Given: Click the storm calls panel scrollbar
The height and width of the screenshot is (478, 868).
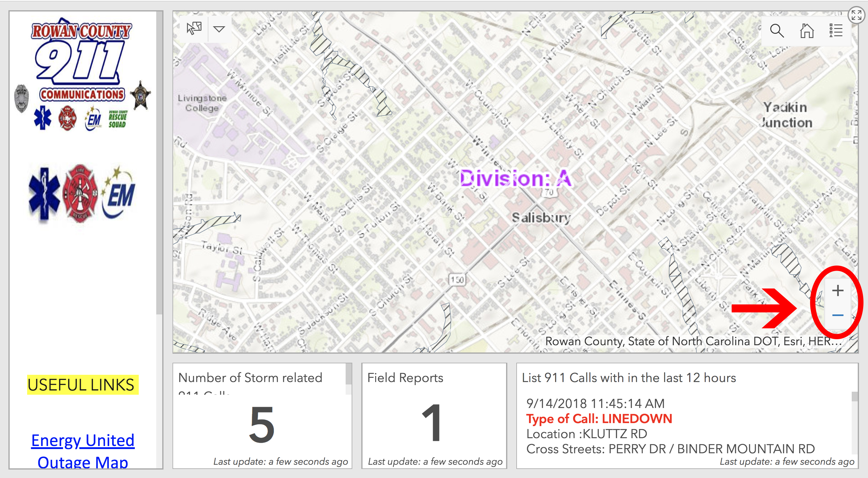Looking at the screenshot, I should pyautogui.click(x=348, y=374).
